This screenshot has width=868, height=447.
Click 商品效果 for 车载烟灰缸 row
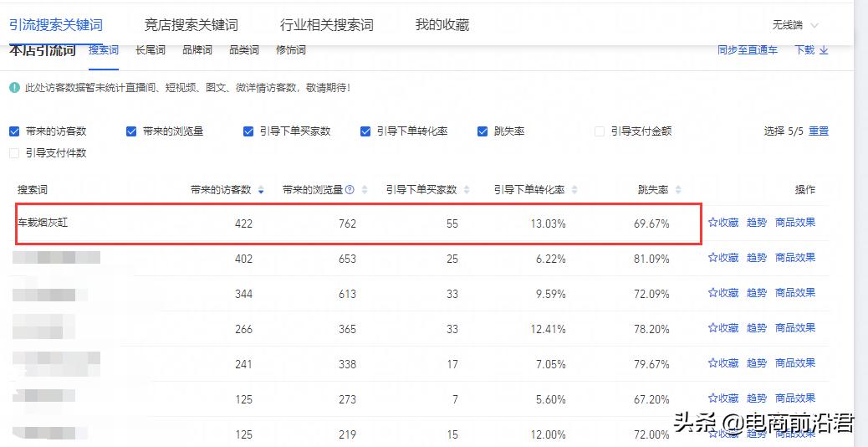(795, 223)
